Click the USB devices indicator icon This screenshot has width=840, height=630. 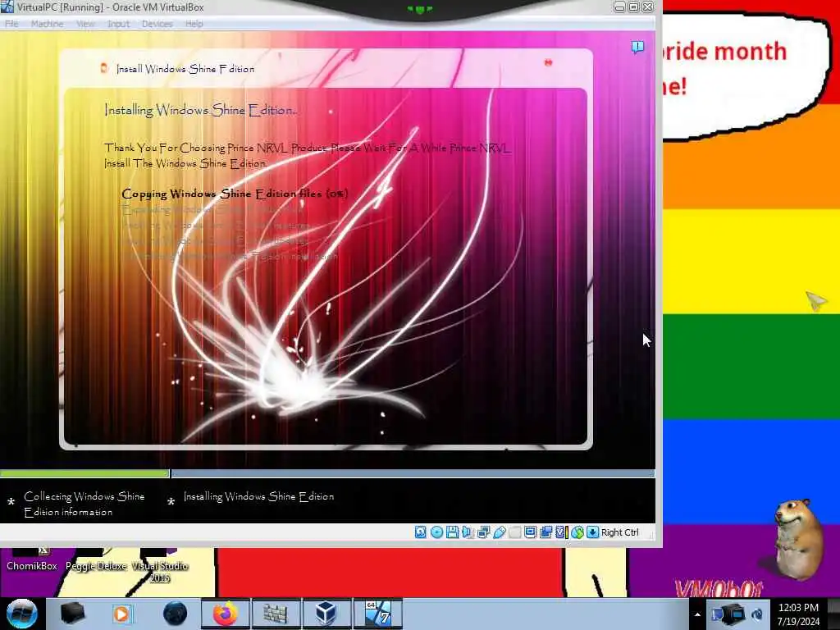(499, 532)
